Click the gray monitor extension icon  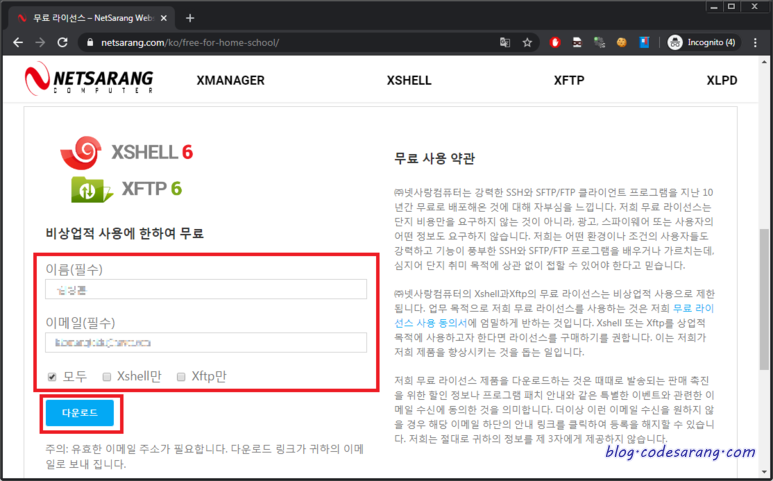pyautogui.click(x=599, y=43)
